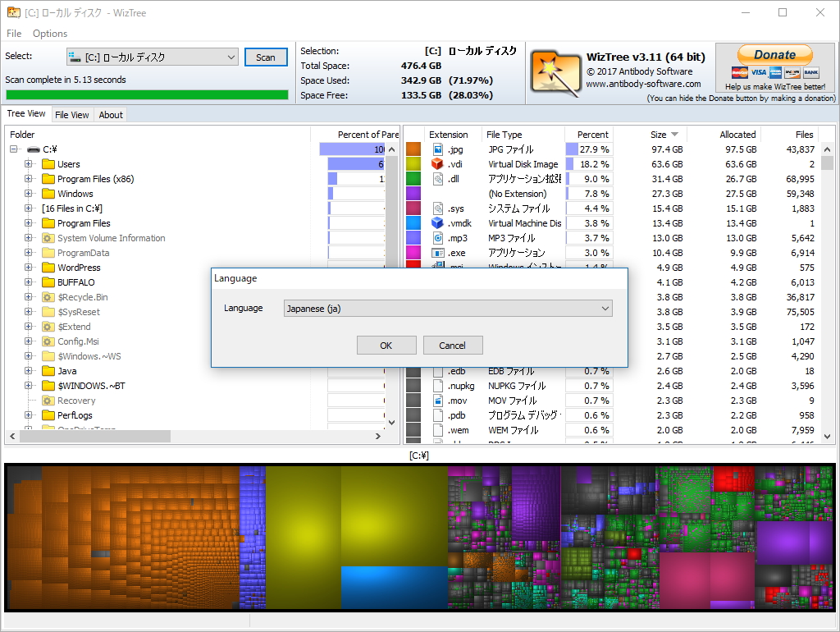The height and width of the screenshot is (632, 840).
Task: Switch to the About tab
Action: (x=111, y=115)
